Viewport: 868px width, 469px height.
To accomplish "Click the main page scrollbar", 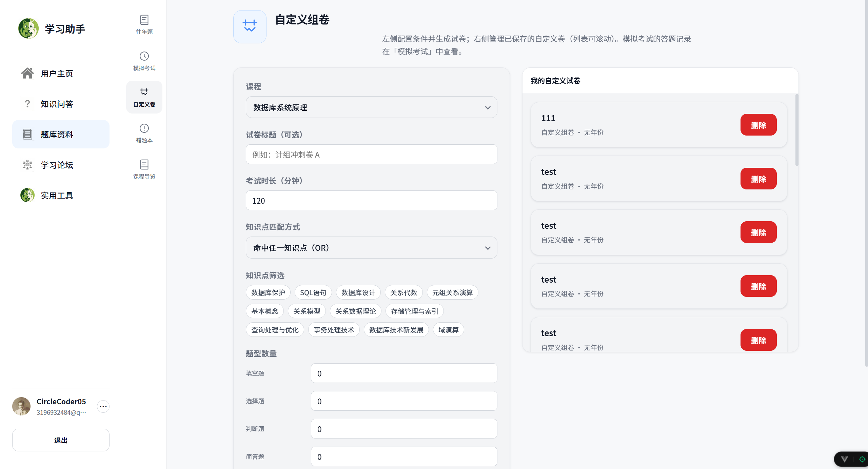I will (x=867, y=183).
